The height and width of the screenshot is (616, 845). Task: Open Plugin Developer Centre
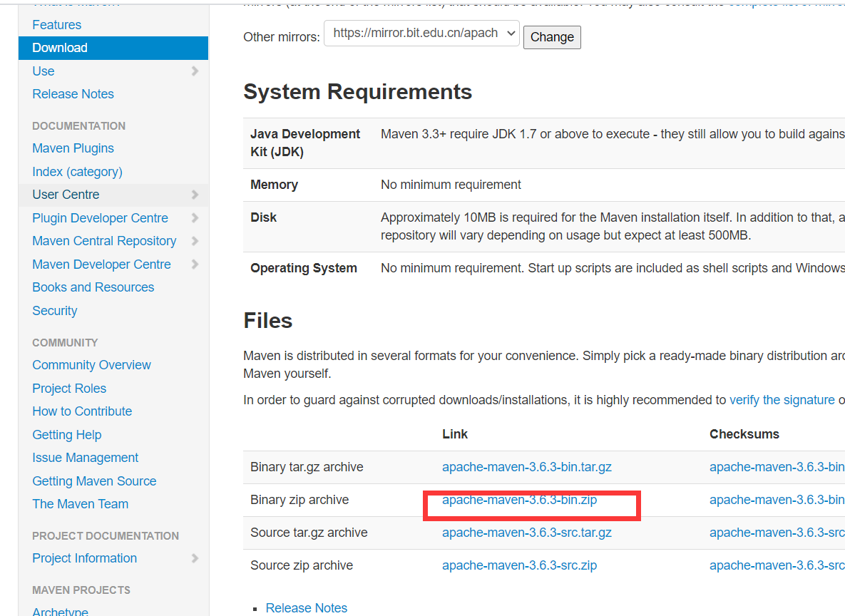pyautogui.click(x=101, y=217)
